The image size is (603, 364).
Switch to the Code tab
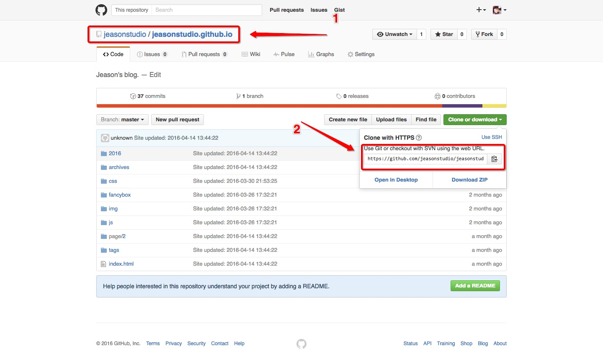click(113, 54)
